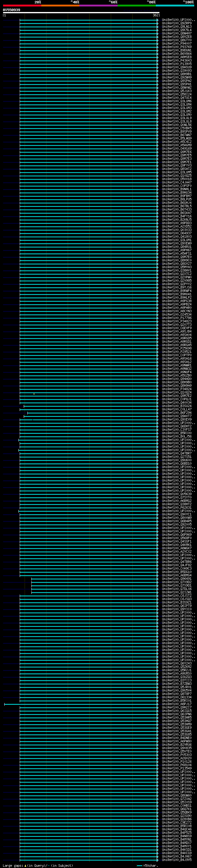
Task: Select UniRef100_P10126 label
Action: (x=176, y=762)
